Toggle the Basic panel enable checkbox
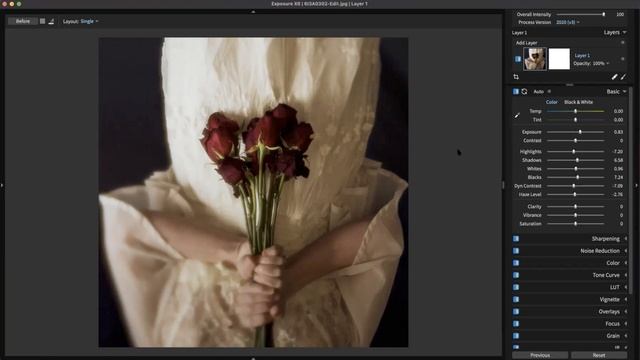The height and width of the screenshot is (360, 640). point(516,92)
